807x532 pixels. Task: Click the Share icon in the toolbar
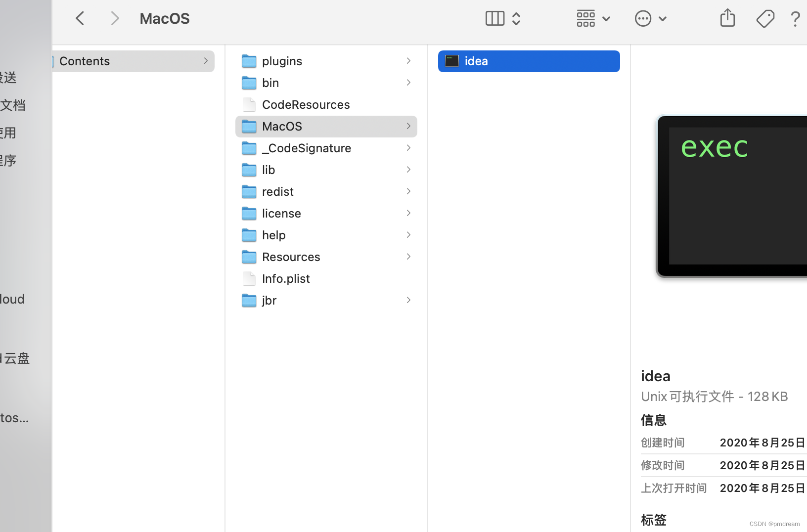point(727,18)
